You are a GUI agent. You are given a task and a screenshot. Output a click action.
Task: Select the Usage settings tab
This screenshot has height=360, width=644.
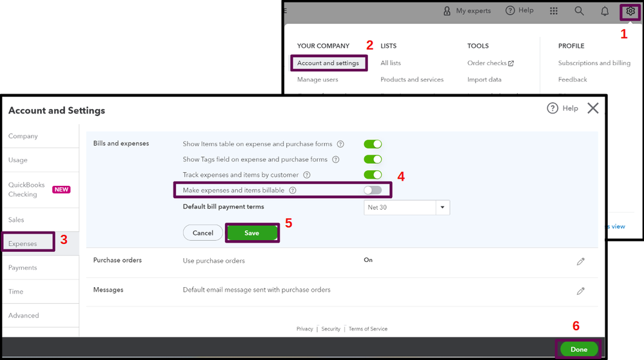pyautogui.click(x=41, y=160)
